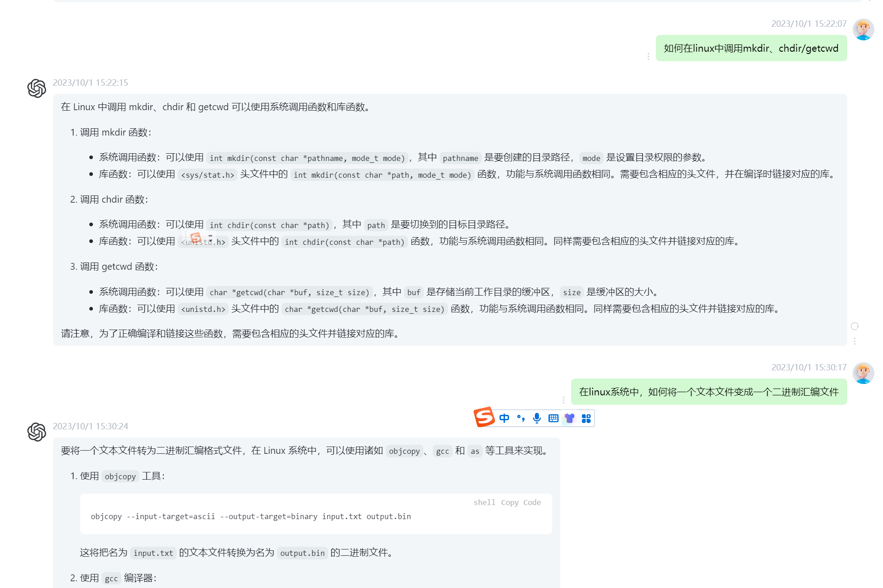Open the IME skin (shirt) icon
This screenshot has height=588, width=883.
click(569, 418)
